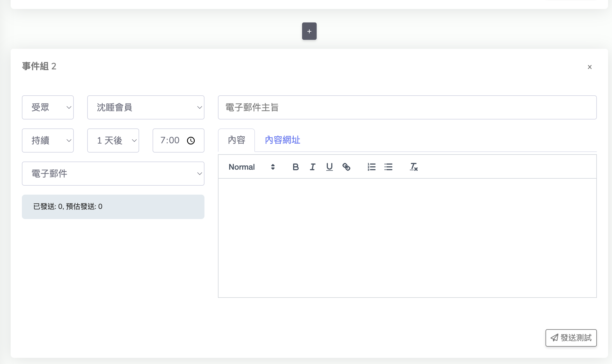Change the 1 天後 delay dropdown
612x364 pixels.
click(x=113, y=140)
